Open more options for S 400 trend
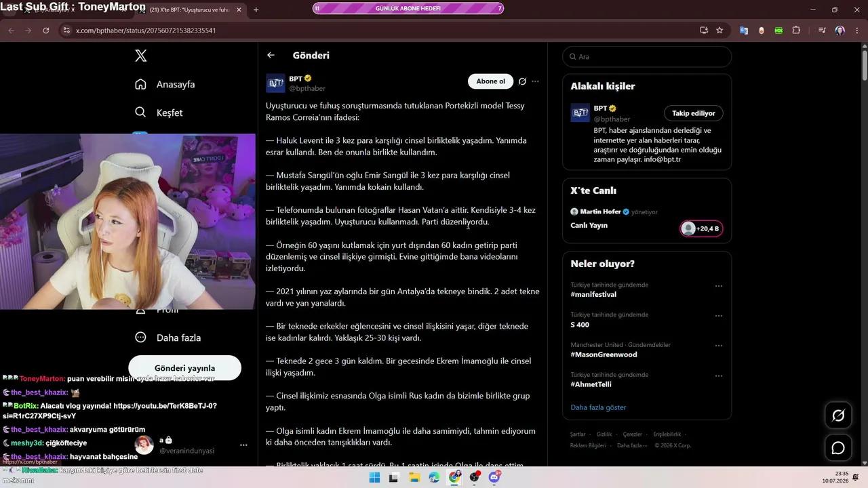The image size is (868, 488). tap(719, 316)
